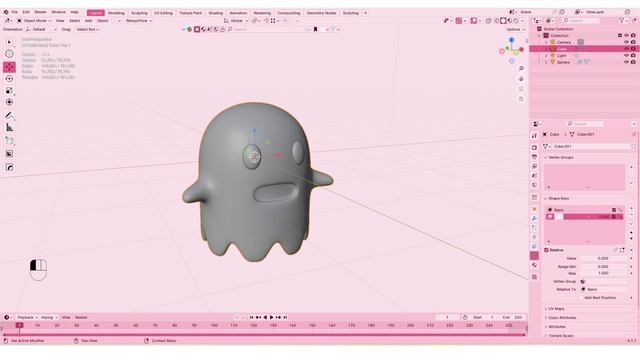
Task: Select the Select Box tool in toolbar
Action: (x=9, y=42)
